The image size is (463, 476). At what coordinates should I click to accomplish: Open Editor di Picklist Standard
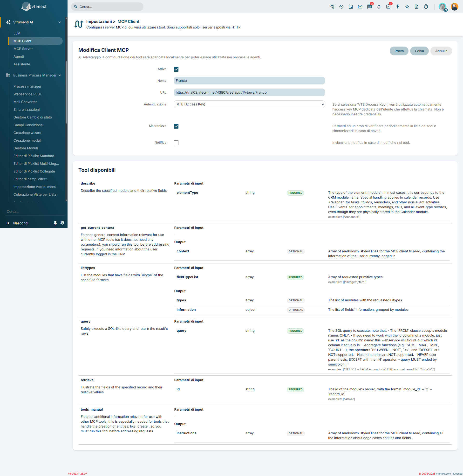pos(34,156)
